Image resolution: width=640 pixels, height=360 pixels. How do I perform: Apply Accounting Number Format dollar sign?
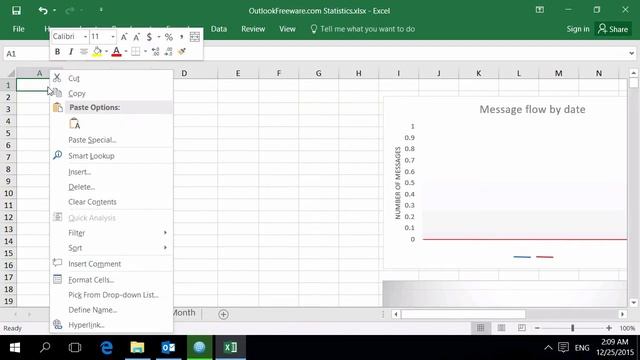[x=149, y=37]
